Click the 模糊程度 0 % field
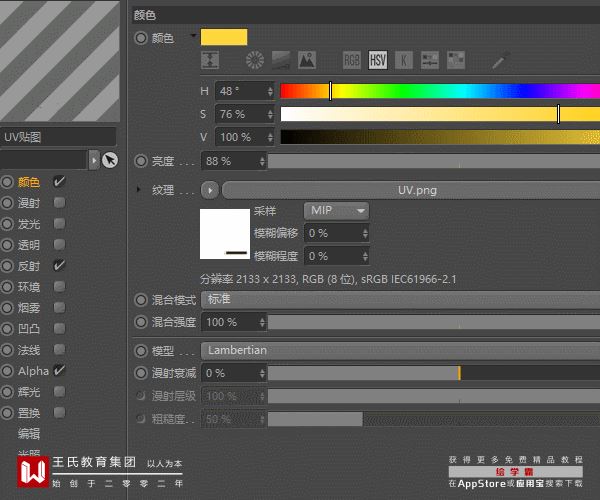The width and height of the screenshot is (600, 500). [337, 256]
